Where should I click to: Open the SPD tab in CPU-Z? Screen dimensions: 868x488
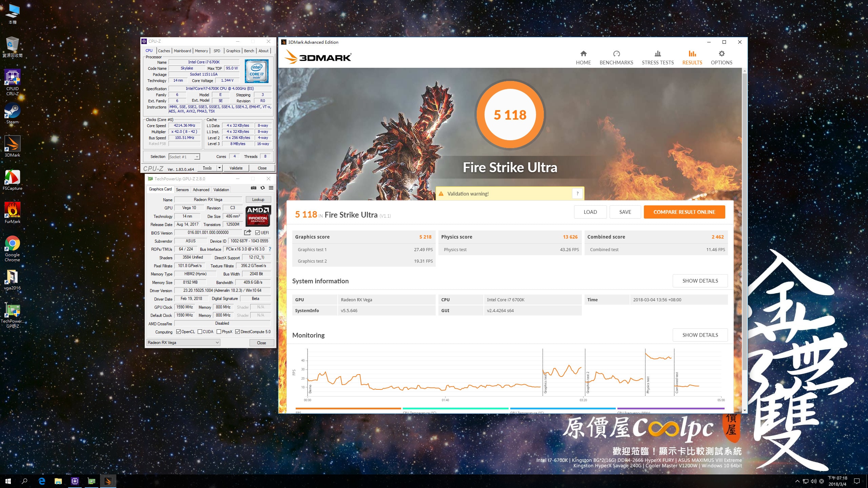(x=217, y=51)
